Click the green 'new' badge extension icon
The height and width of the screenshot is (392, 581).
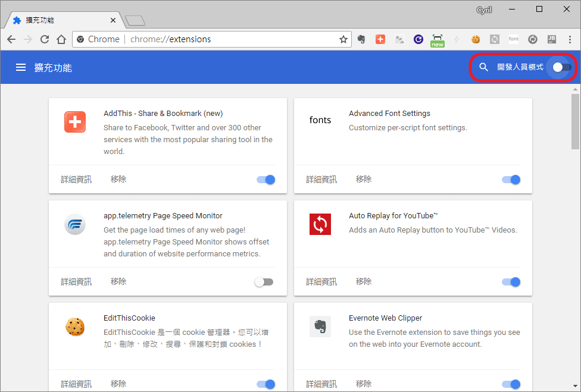(x=438, y=40)
